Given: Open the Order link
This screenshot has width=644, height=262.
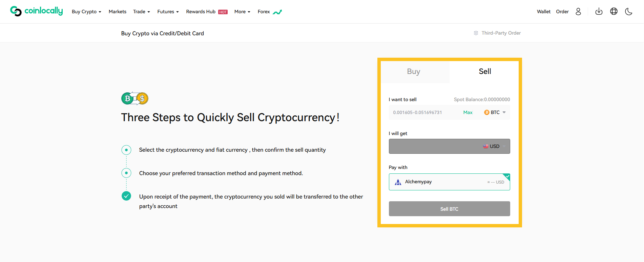Looking at the screenshot, I should tap(562, 12).
